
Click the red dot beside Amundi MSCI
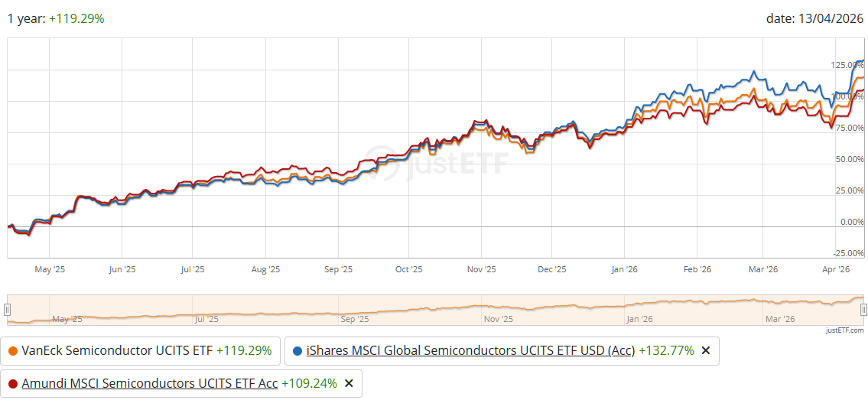pos(13,384)
